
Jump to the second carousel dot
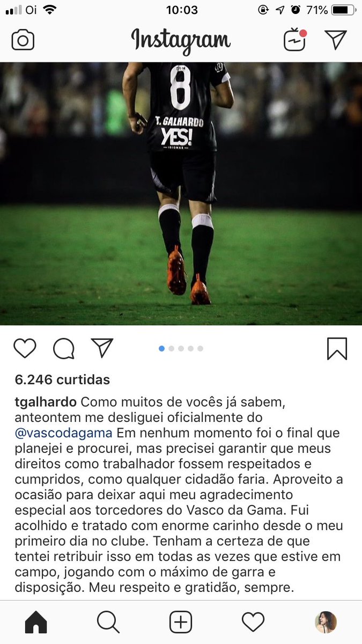(172, 348)
